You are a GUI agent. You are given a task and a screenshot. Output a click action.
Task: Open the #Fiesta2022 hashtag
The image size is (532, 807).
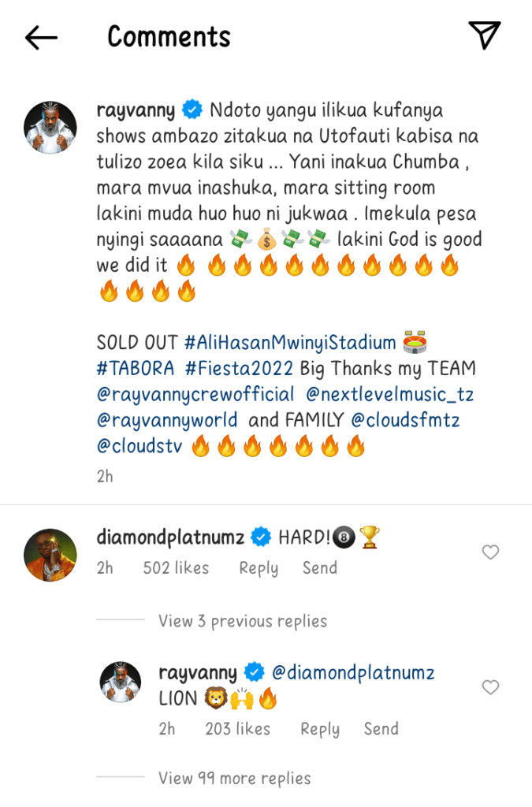(243, 369)
